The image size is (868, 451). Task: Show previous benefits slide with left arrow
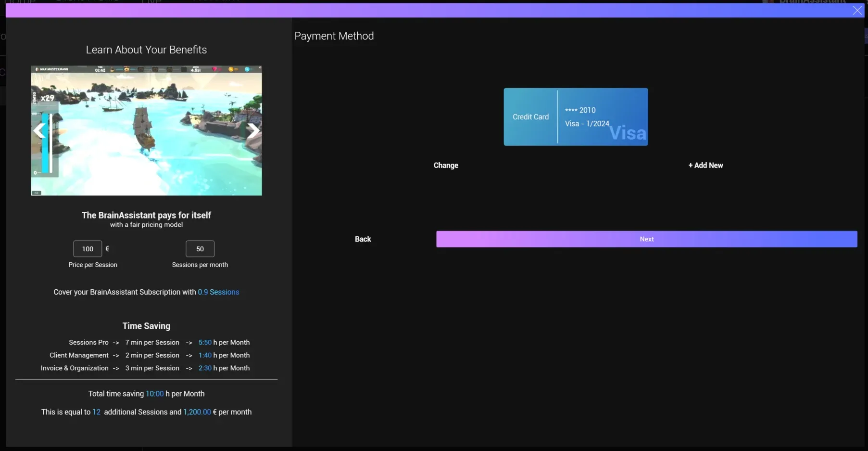39,130
